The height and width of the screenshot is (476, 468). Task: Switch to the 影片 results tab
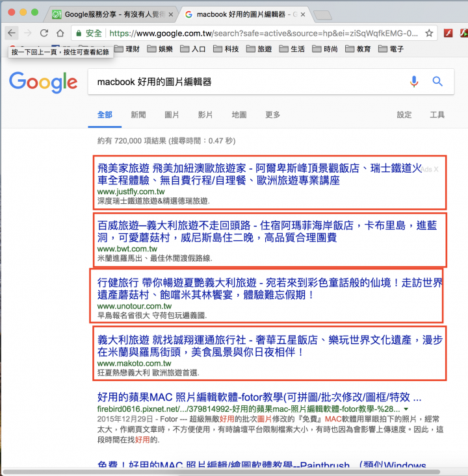click(x=205, y=115)
